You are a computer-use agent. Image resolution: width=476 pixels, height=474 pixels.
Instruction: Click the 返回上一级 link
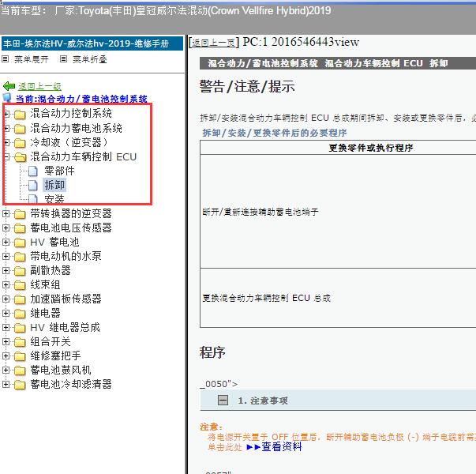[39, 86]
